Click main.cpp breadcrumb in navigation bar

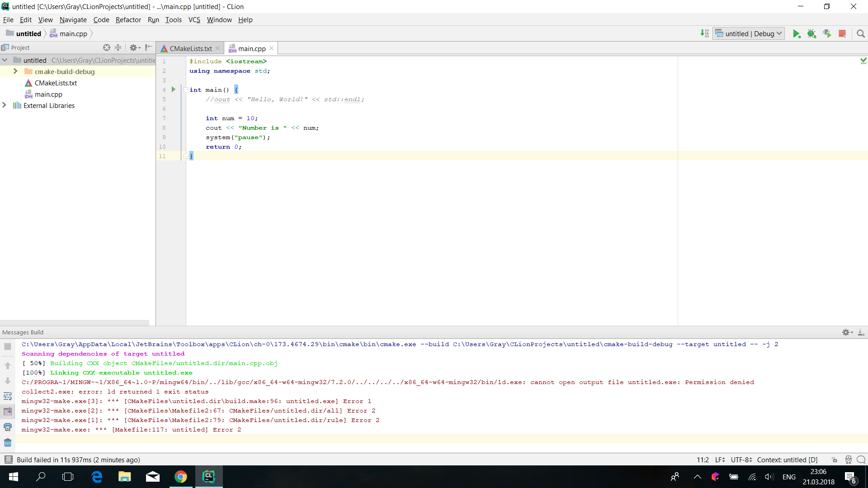pyautogui.click(x=68, y=33)
